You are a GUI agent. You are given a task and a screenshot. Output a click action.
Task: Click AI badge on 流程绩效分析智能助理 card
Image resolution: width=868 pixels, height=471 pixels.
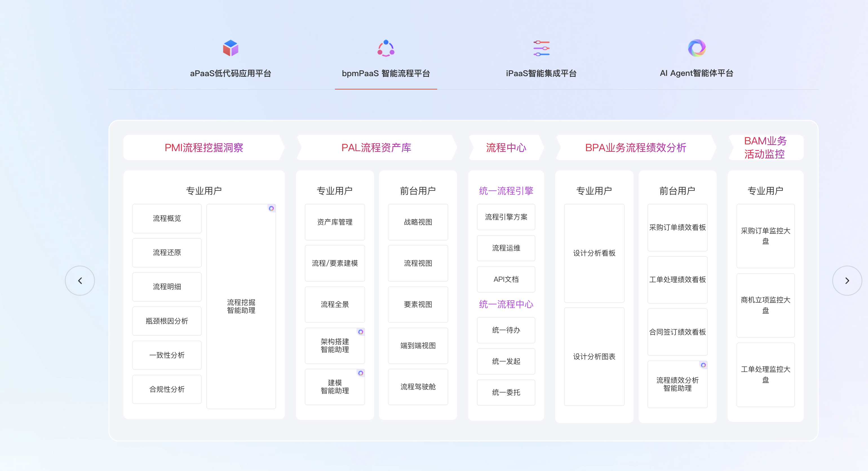pyautogui.click(x=703, y=365)
